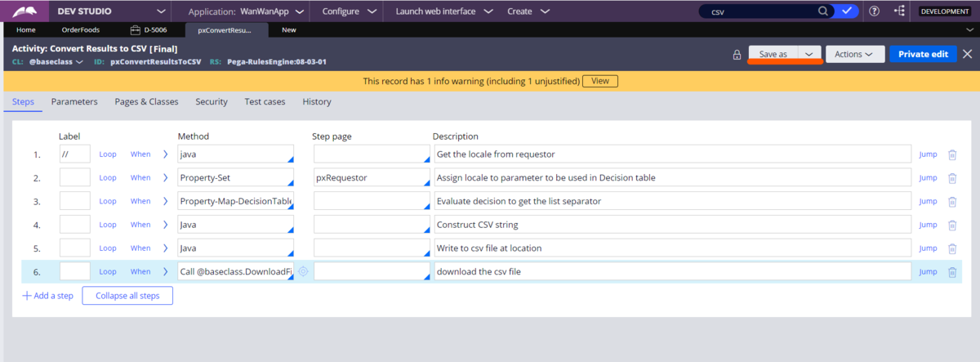980x362 pixels.
Task: Open the Actions dropdown menu
Action: coord(854,54)
